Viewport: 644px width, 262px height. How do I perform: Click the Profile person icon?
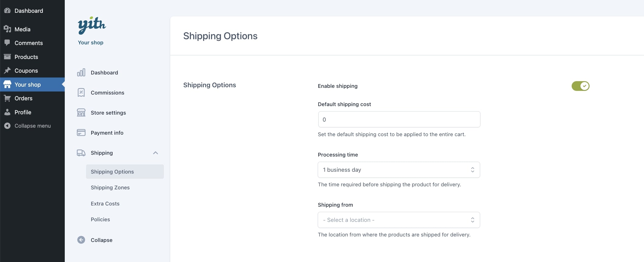(7, 112)
